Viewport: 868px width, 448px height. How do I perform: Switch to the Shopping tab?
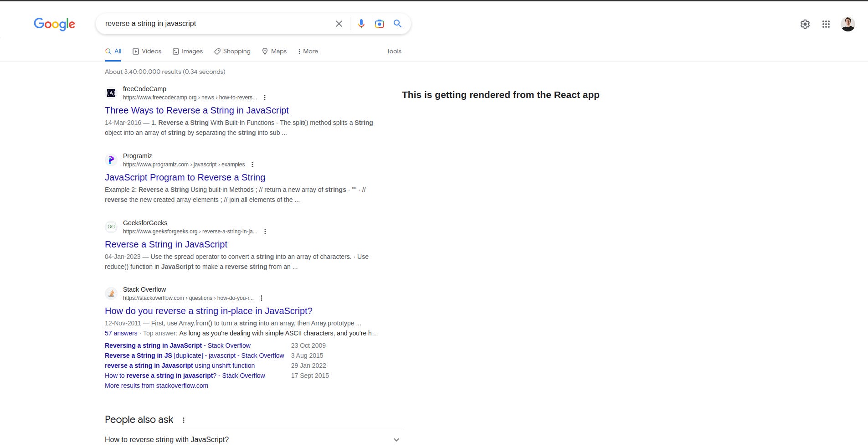pos(232,51)
